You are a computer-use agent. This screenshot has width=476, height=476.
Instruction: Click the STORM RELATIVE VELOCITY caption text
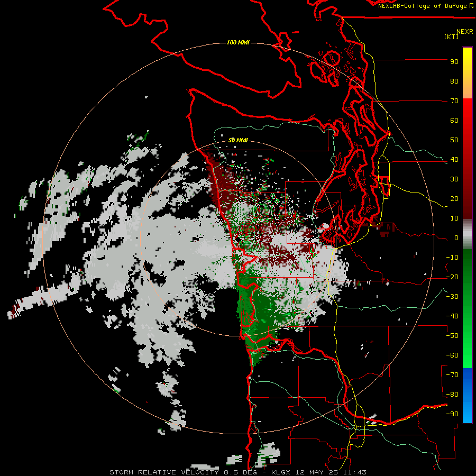[x=164, y=472]
